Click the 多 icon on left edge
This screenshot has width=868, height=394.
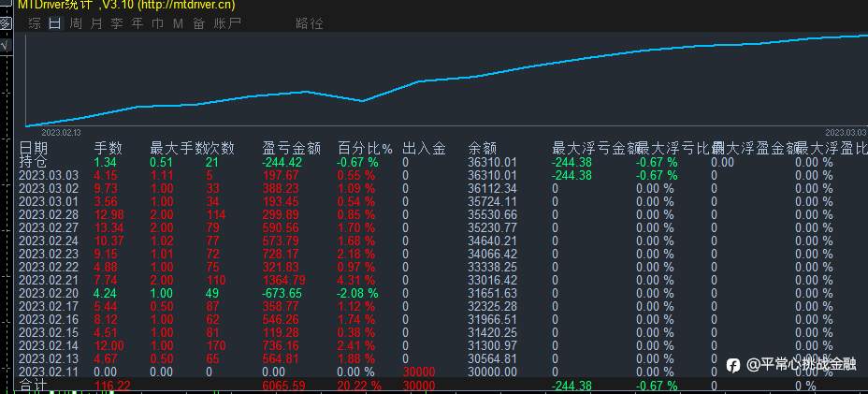point(5,23)
